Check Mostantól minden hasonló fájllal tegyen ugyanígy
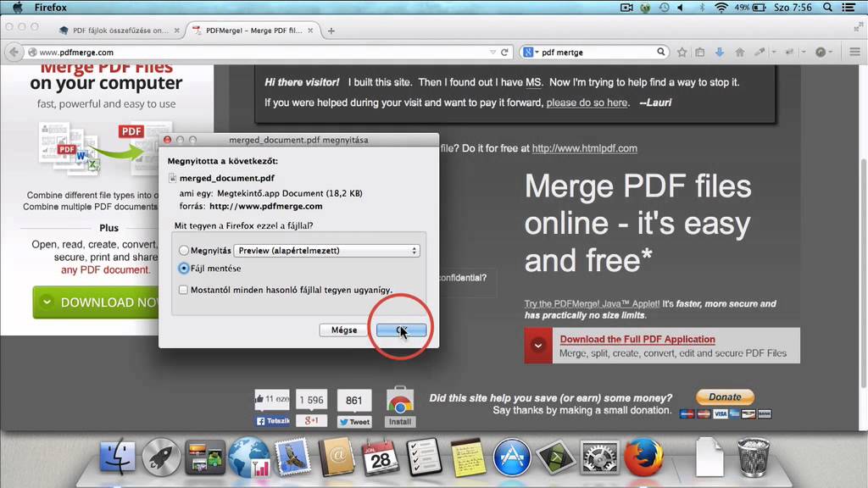The width and height of the screenshot is (868, 488). 183,290
